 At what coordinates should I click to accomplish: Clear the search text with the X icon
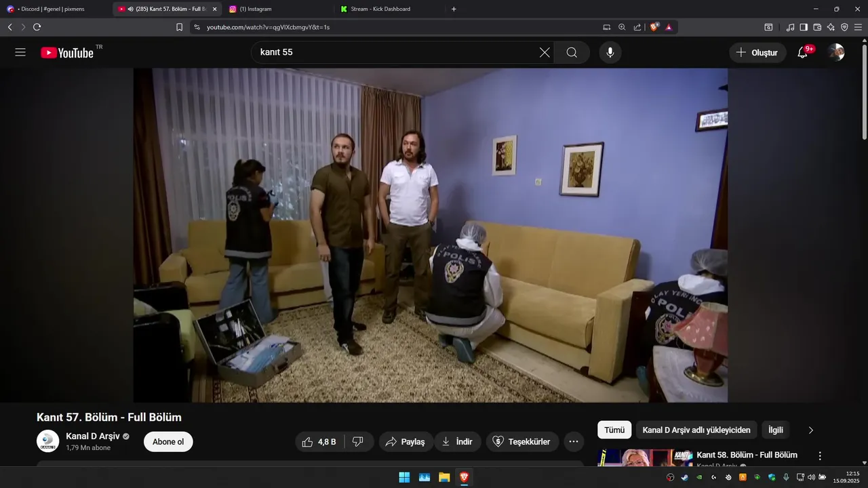click(x=545, y=52)
